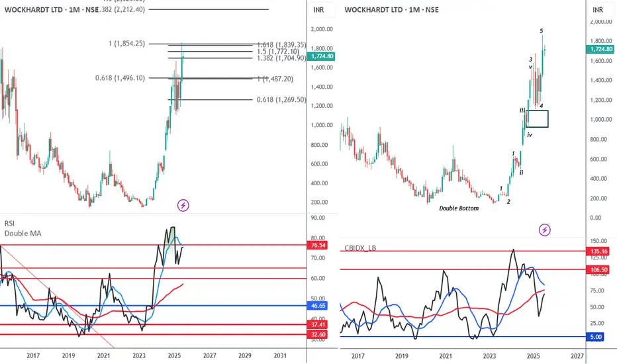
Task: Click the red 76.54 RSI level tag
Action: [318, 245]
